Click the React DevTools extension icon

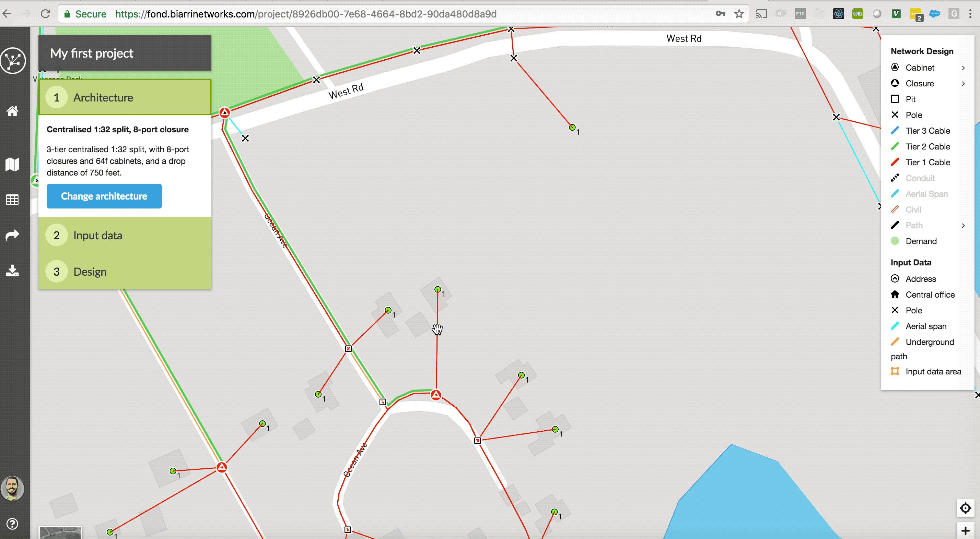click(x=838, y=14)
